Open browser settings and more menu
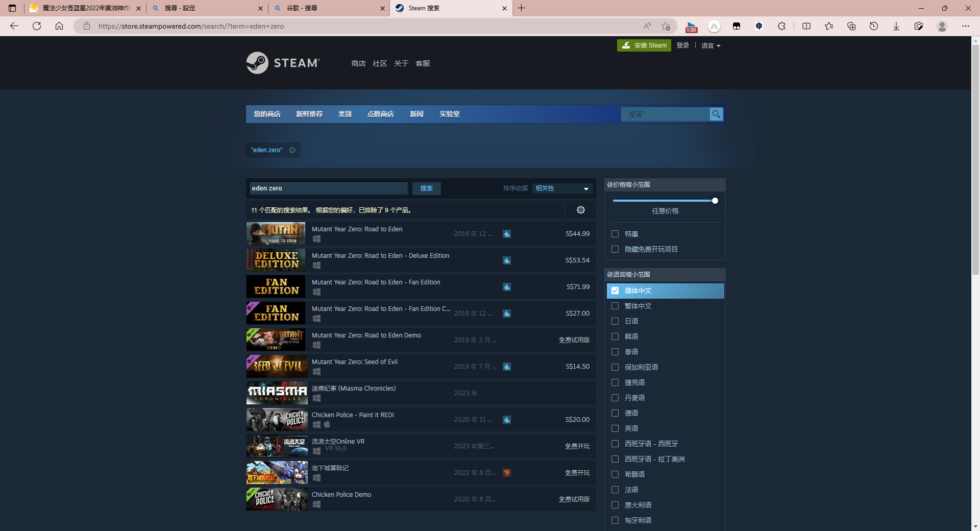This screenshot has height=531, width=980. 966,26
